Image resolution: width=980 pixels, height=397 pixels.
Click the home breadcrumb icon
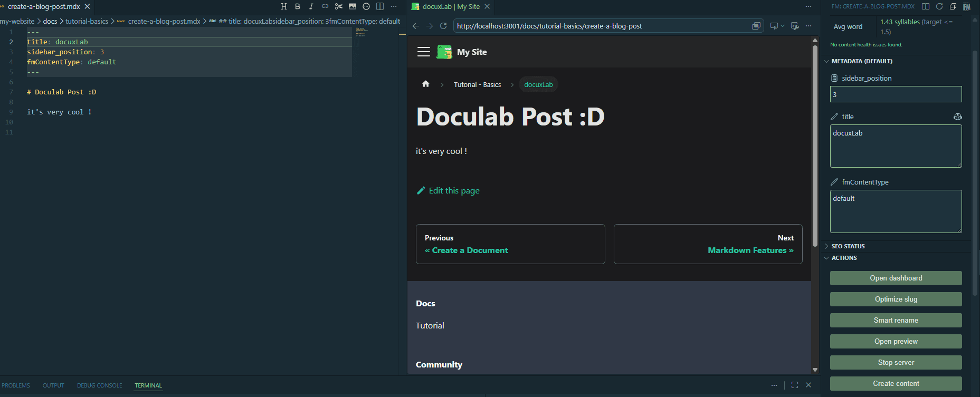coord(426,84)
